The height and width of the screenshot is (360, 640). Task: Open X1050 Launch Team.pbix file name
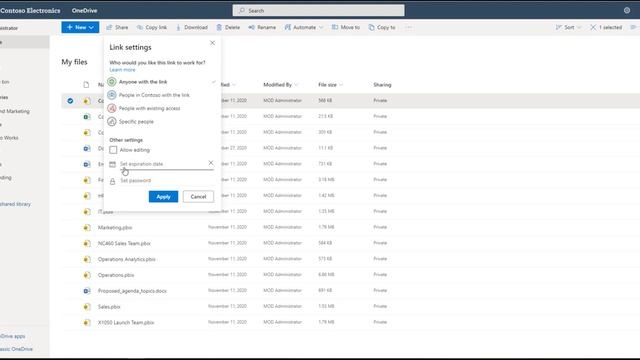pos(126,322)
